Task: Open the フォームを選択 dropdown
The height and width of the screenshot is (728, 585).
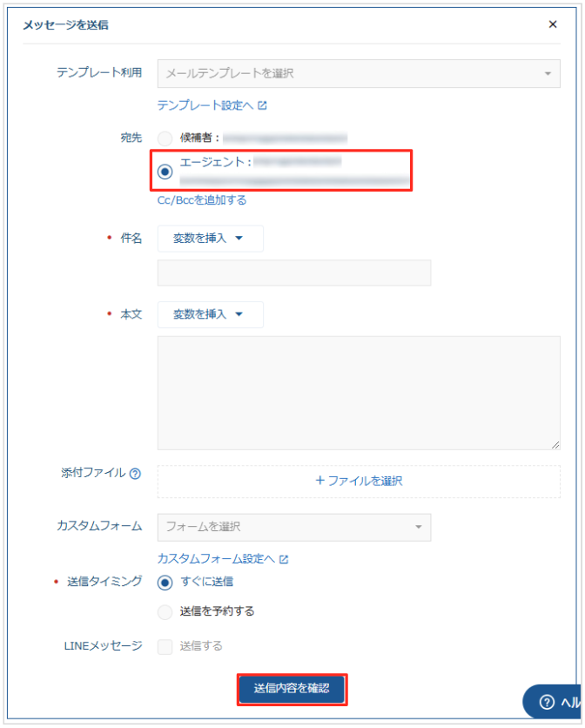Action: [x=293, y=527]
